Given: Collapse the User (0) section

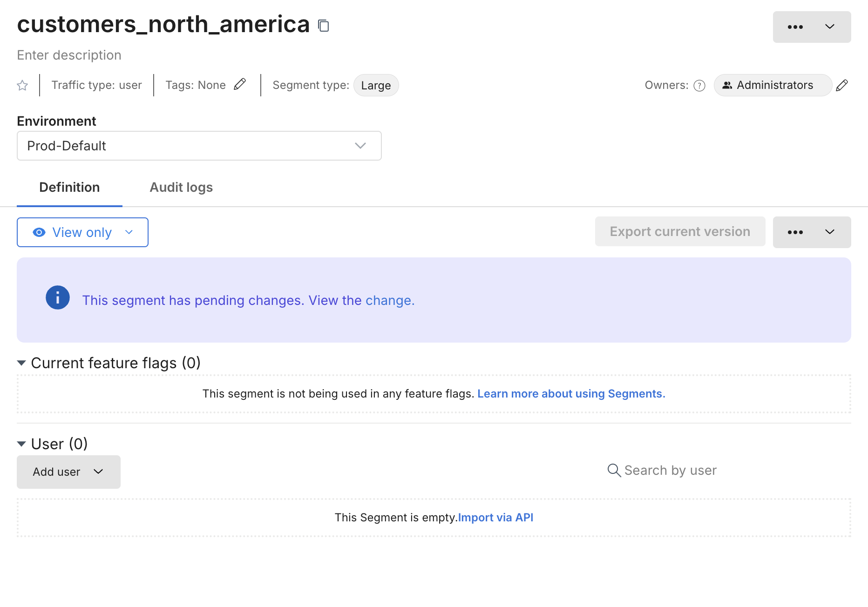Looking at the screenshot, I should click(21, 444).
